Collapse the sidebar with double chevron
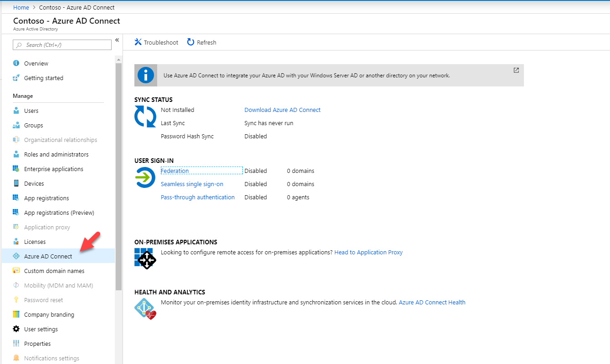The width and height of the screenshot is (610, 364). coord(117,40)
